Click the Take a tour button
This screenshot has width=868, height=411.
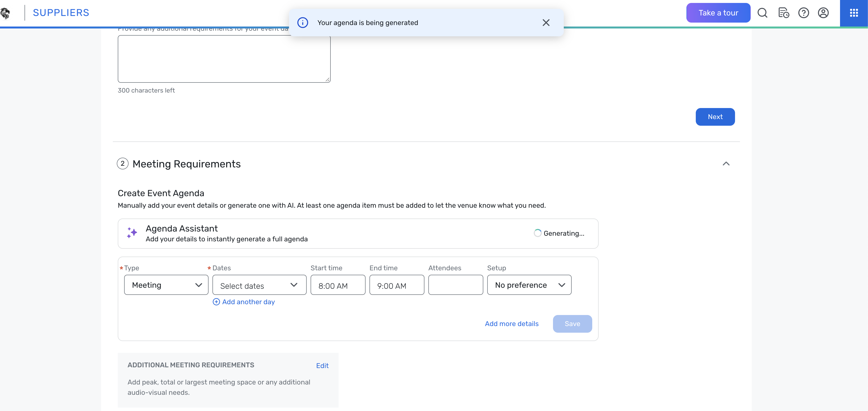tap(718, 13)
